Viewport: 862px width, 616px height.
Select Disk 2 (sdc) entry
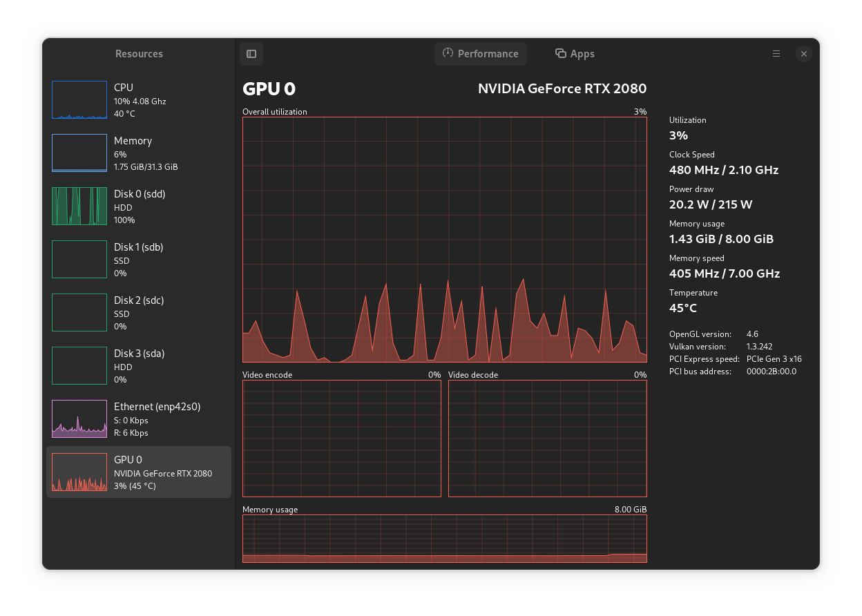pyautogui.click(x=139, y=313)
